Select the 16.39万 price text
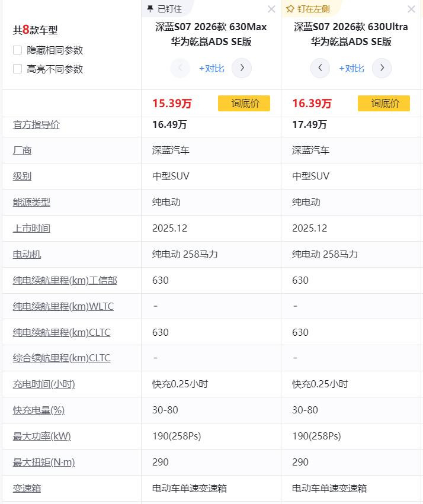Viewport: 423px width, 504px height. (312, 104)
